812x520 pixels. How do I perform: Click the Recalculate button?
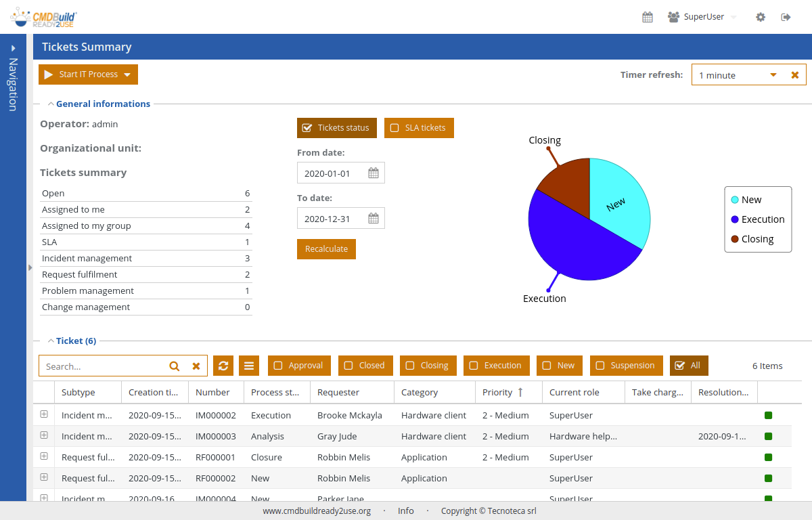(x=326, y=249)
